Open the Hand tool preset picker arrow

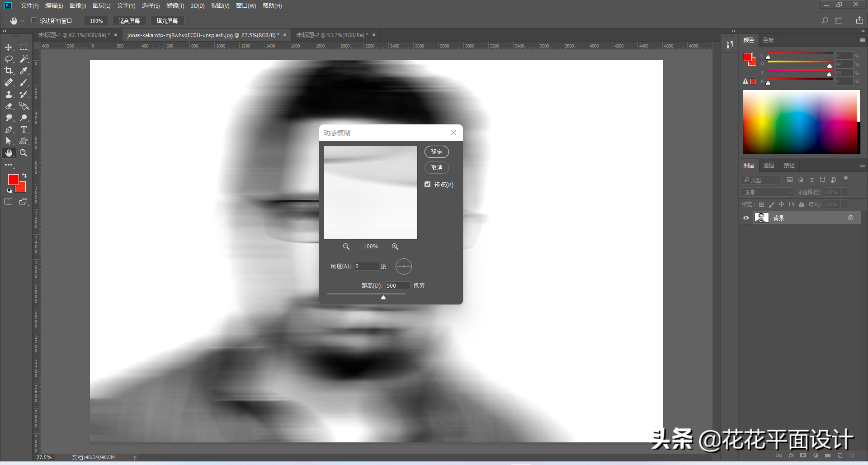pos(22,21)
